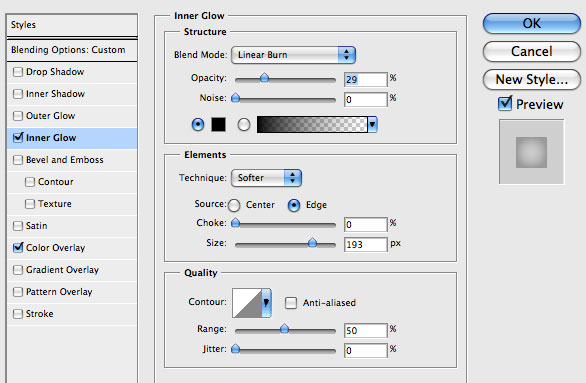
Task: Select the Gradient Overlay row label
Action: pos(62,270)
